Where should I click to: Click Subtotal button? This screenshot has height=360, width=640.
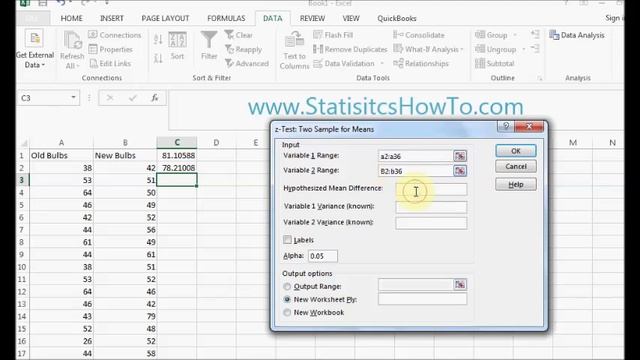coord(495,63)
